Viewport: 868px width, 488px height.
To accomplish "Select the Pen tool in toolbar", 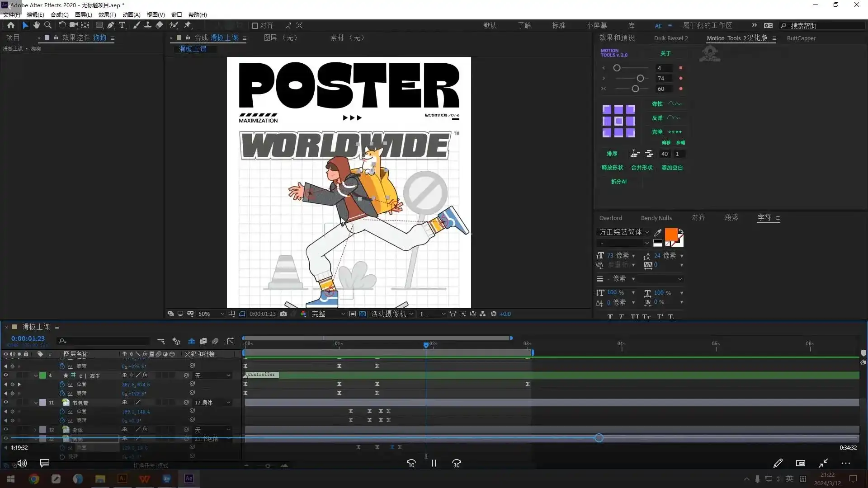I will (111, 25).
